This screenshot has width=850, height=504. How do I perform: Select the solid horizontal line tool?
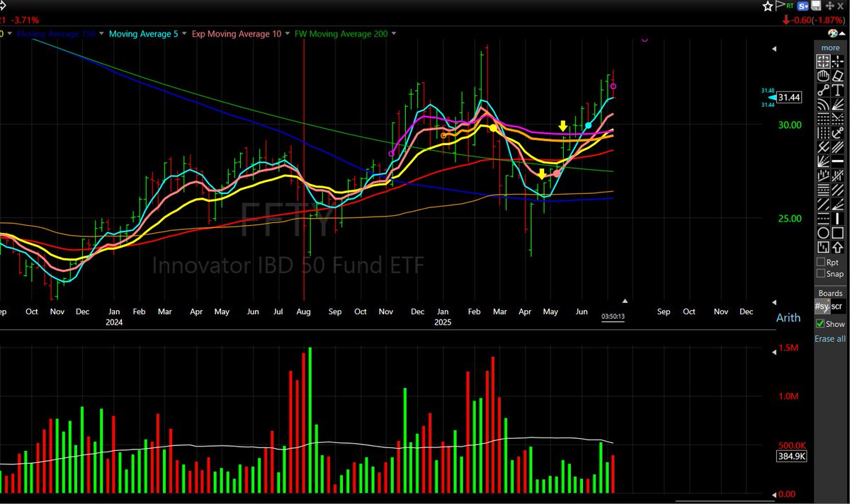(x=837, y=161)
